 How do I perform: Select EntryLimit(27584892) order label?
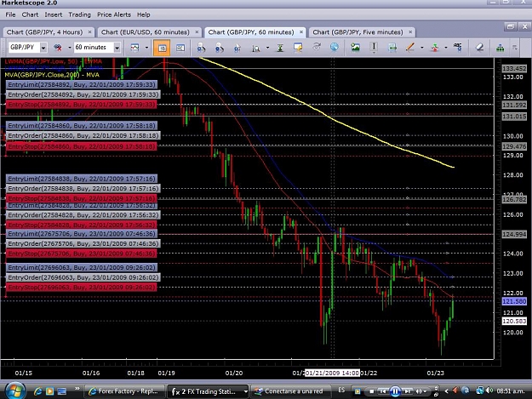[x=82, y=84]
